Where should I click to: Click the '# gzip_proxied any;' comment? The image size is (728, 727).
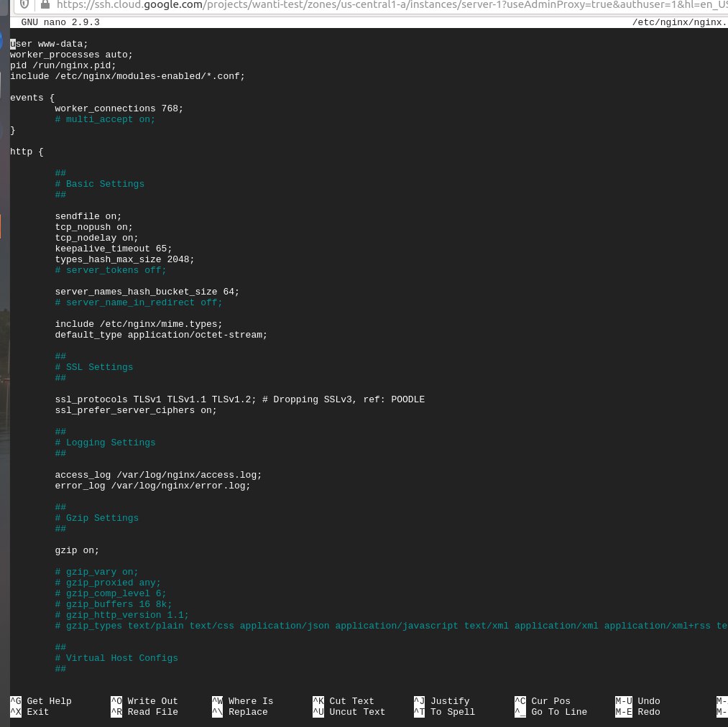click(108, 583)
